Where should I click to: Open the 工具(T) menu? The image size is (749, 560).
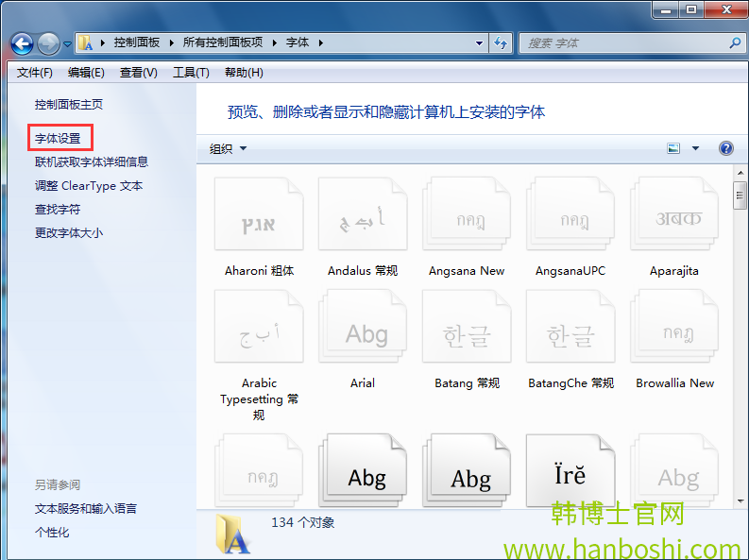[x=191, y=73]
